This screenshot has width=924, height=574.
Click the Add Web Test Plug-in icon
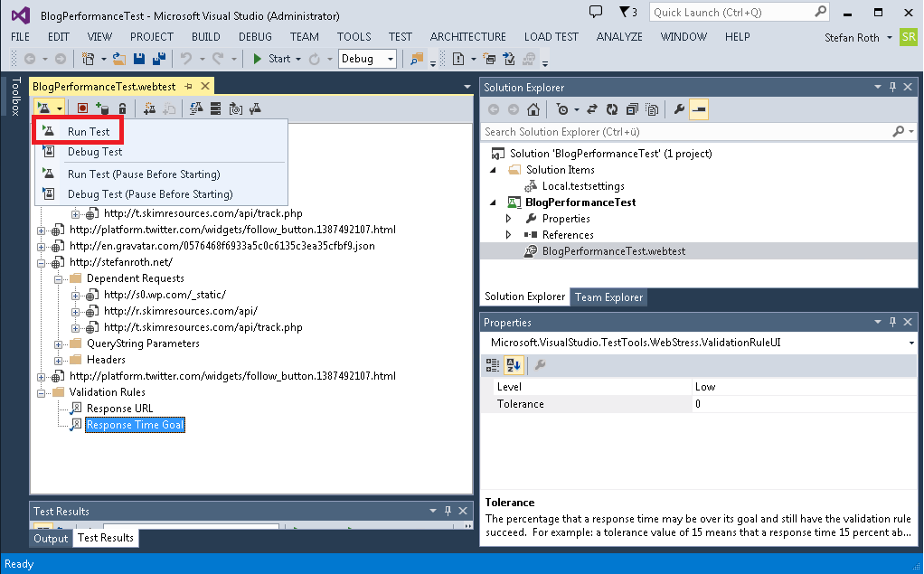pyautogui.click(x=150, y=108)
